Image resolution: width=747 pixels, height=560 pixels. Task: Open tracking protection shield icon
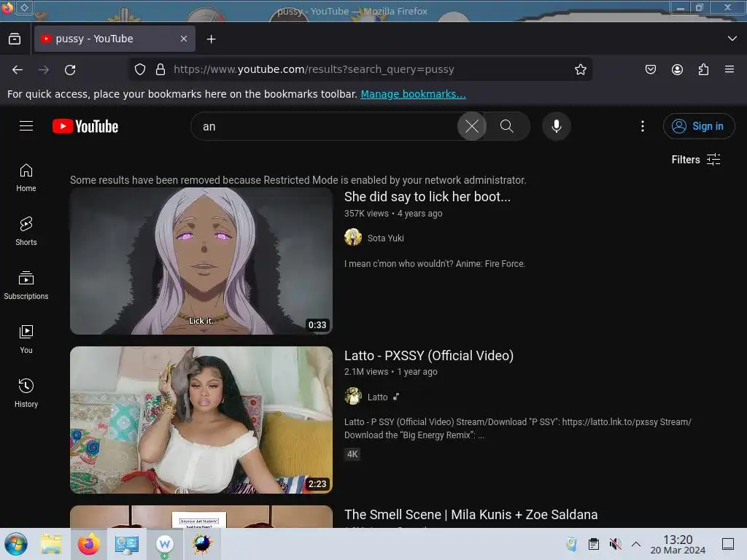click(140, 69)
